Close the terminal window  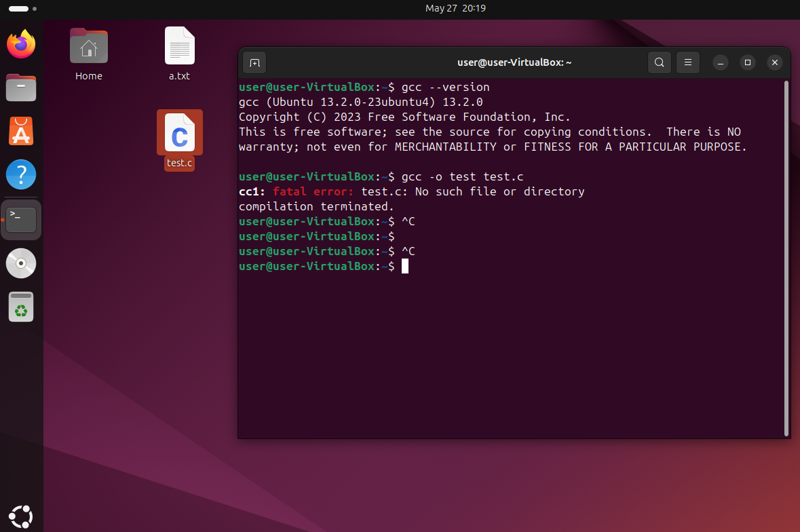tap(774, 62)
